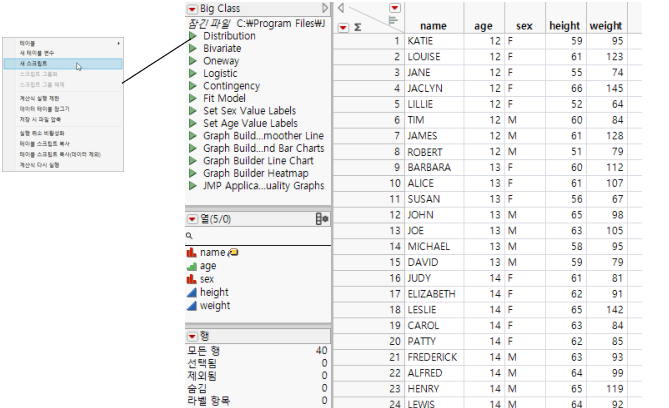Click the 모든 행 all rows entry
The height and width of the screenshot is (408, 669).
coord(257,351)
